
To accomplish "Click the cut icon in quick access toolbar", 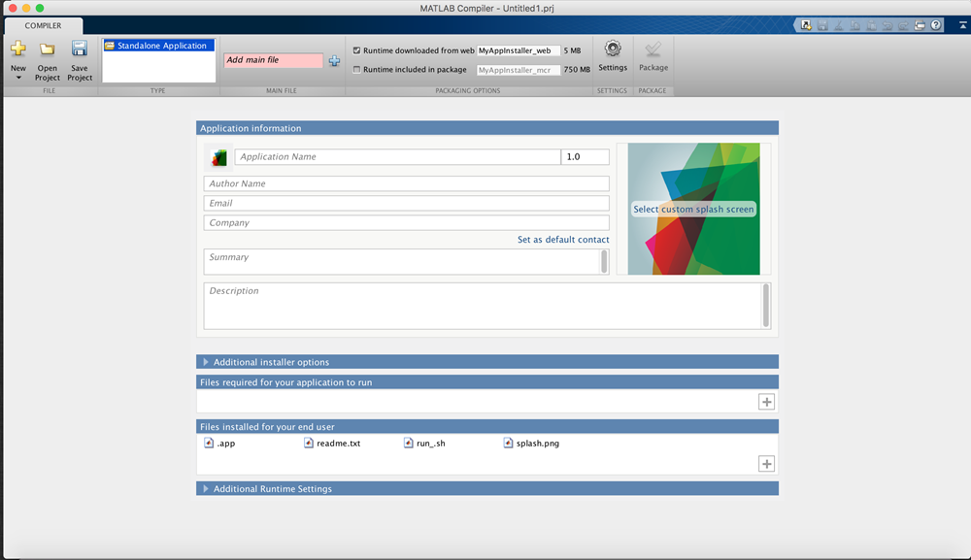I will tap(839, 25).
